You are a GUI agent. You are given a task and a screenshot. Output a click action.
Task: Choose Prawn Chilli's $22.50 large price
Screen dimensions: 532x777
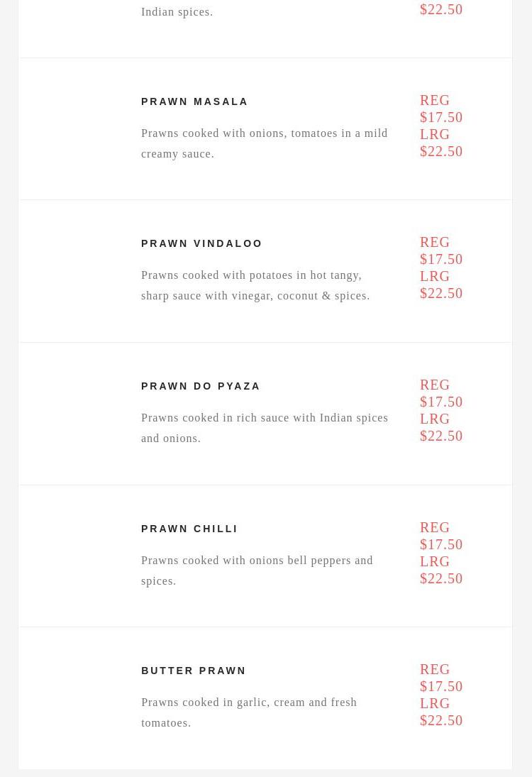tap(441, 578)
